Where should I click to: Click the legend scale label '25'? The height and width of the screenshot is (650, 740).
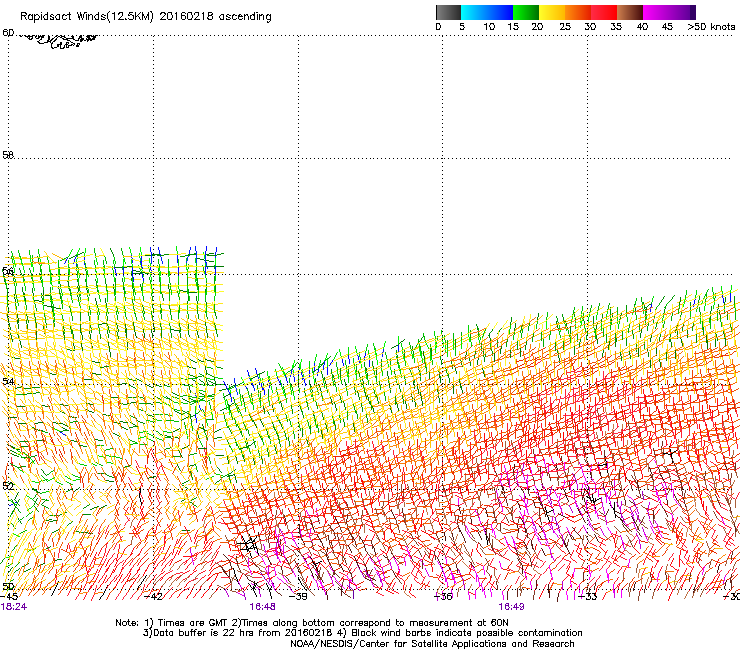point(565,27)
